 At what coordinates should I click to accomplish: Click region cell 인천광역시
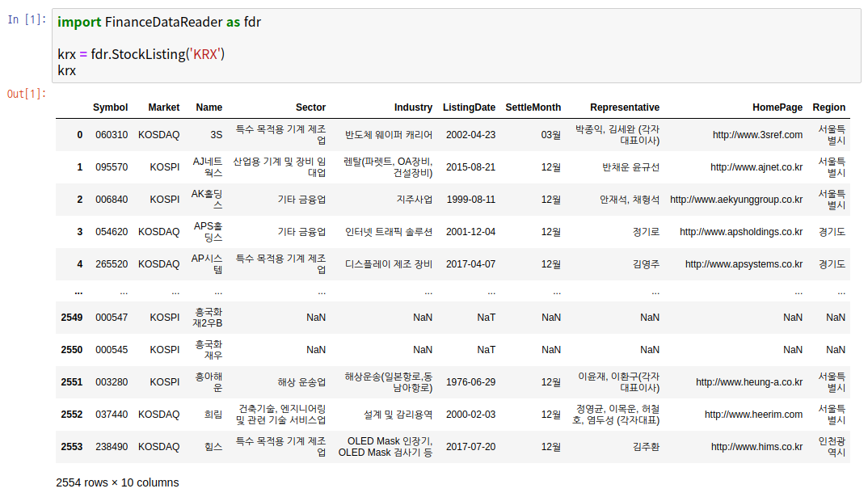[x=832, y=447]
